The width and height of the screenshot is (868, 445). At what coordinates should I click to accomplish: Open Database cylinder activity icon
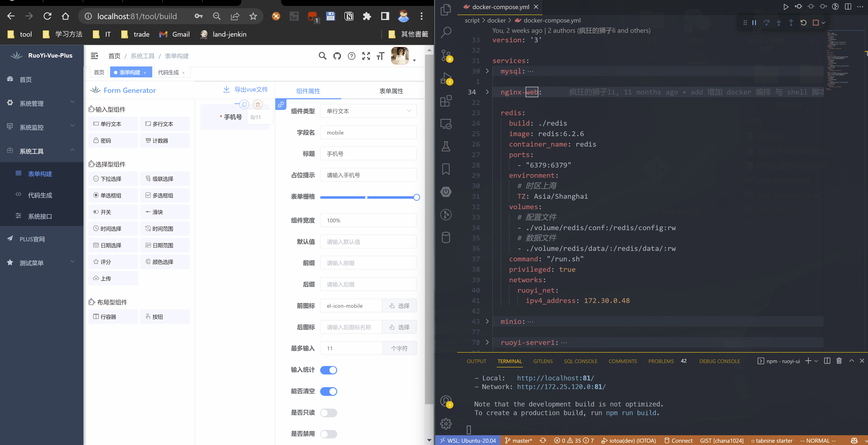pos(446,237)
